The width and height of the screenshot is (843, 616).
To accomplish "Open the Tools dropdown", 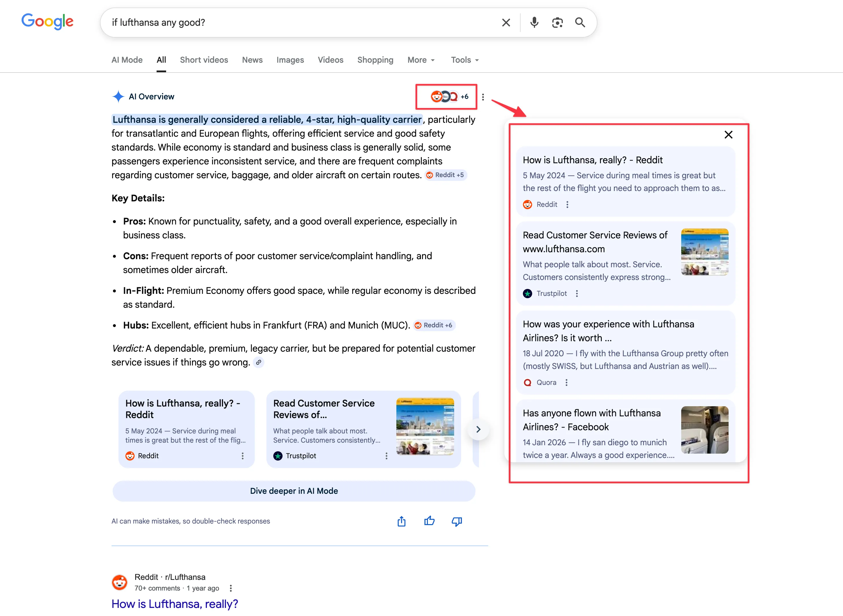I will coord(465,60).
